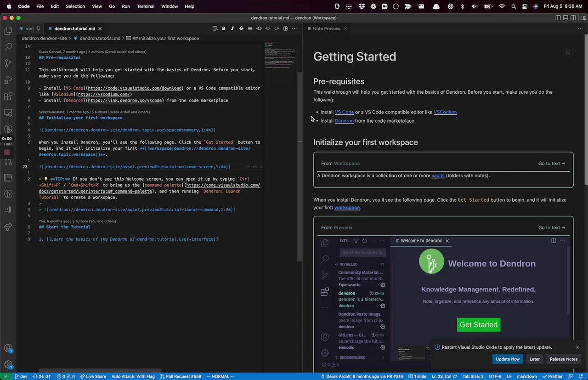Open Remote Explorer view
Viewport: 588px width, 380px height.
pos(8,113)
